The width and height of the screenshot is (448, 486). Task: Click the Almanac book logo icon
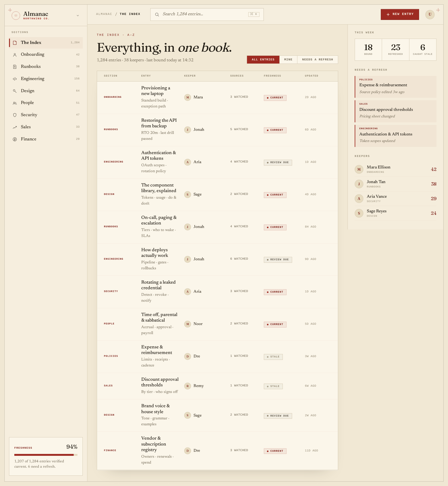click(16, 16)
